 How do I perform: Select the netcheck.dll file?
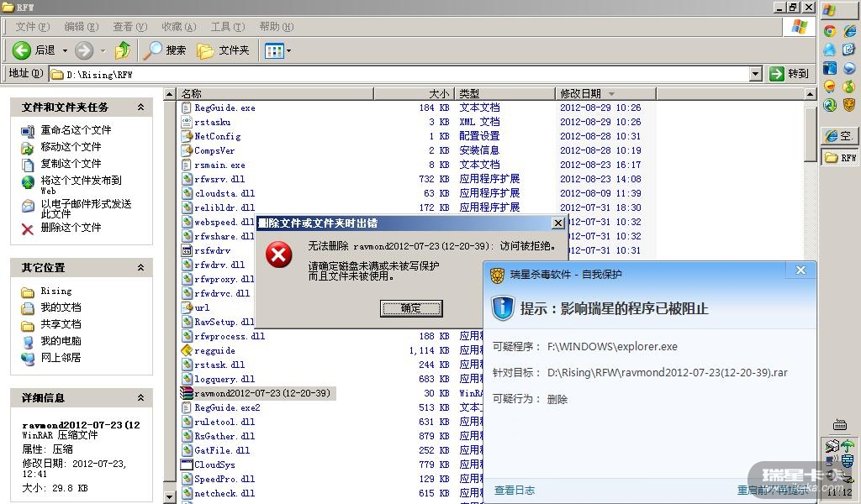[x=224, y=494]
